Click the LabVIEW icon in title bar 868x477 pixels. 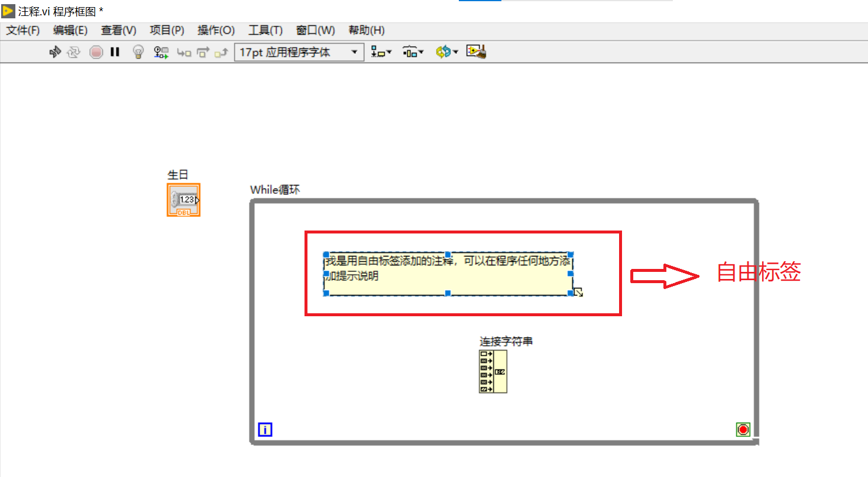8,11
